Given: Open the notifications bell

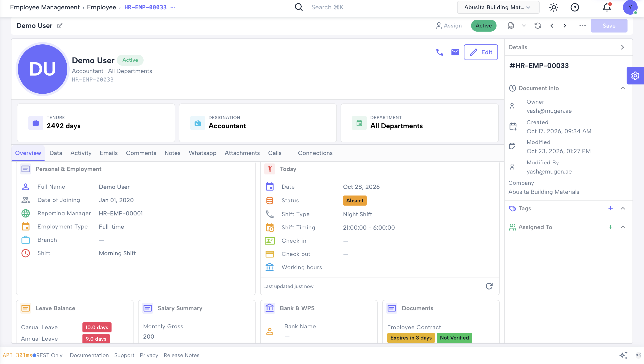Looking at the screenshot, I should tap(607, 7).
